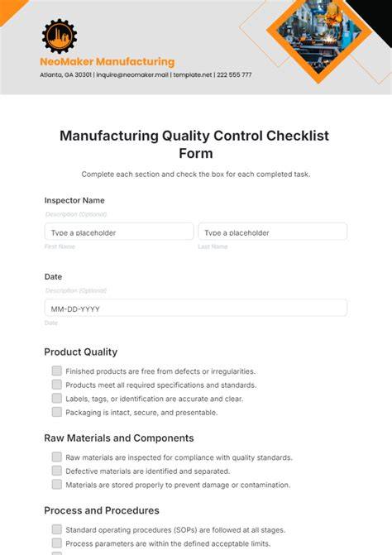Click the First Name input field
The image size is (392, 555).
(119, 232)
